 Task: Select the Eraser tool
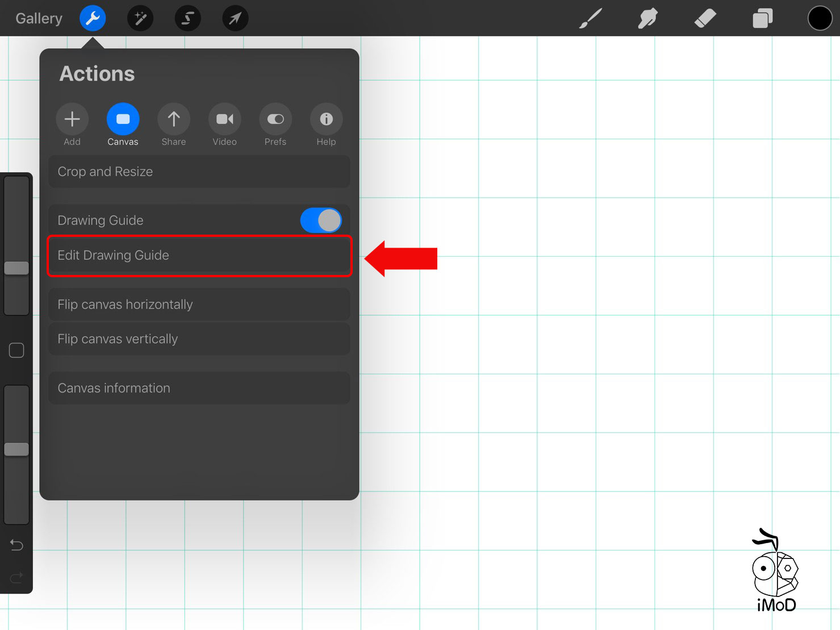pos(705,18)
